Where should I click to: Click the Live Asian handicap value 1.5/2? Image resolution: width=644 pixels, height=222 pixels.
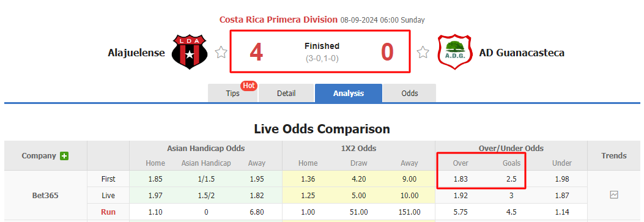(206, 195)
